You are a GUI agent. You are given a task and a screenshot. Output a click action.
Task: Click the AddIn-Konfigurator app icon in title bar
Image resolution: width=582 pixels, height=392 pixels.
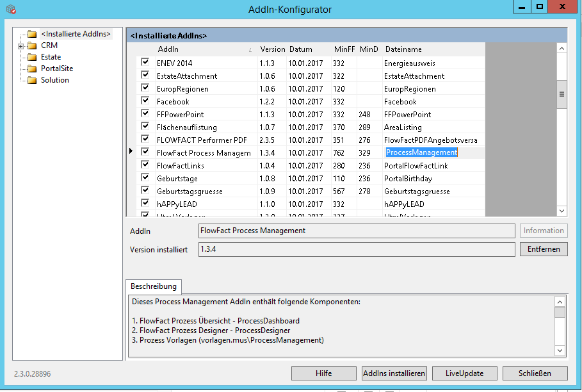coord(11,9)
